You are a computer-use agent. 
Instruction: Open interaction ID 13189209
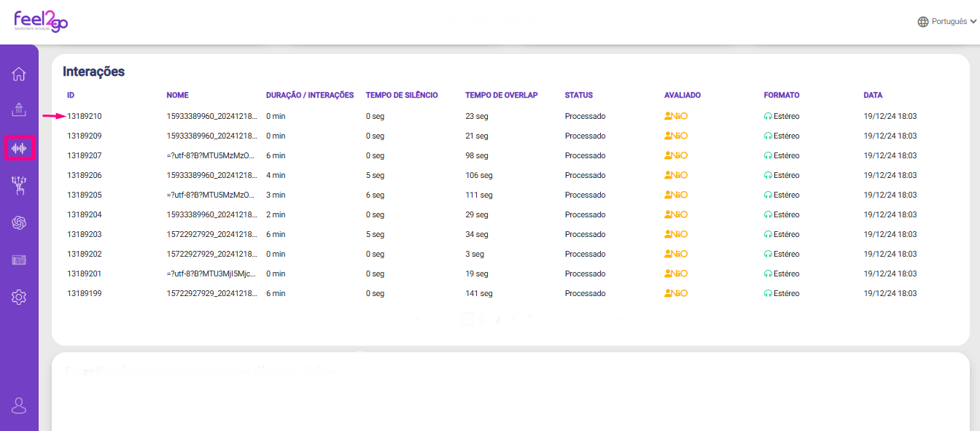[85, 136]
